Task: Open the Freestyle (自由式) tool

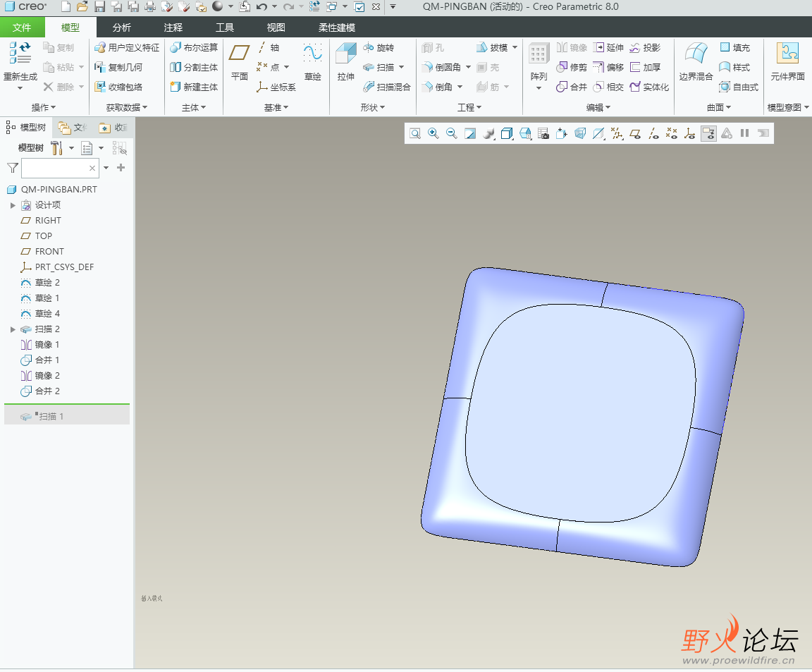Action: pyautogui.click(x=739, y=87)
